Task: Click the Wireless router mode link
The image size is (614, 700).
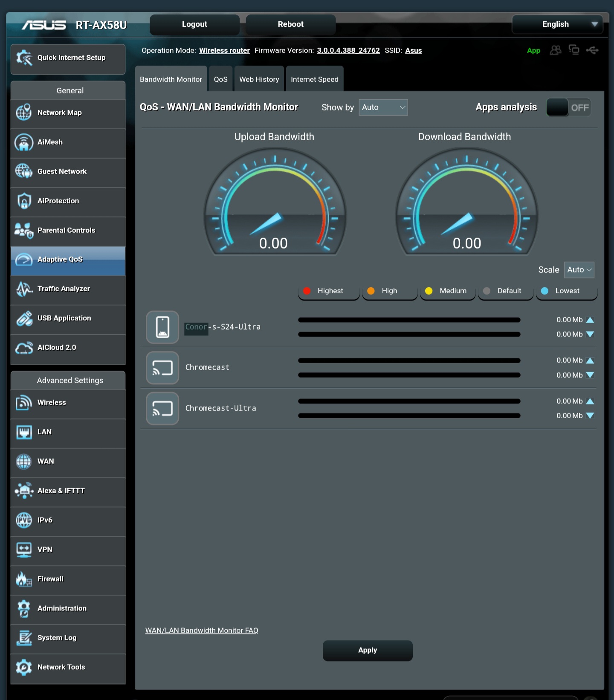Action: (x=224, y=50)
